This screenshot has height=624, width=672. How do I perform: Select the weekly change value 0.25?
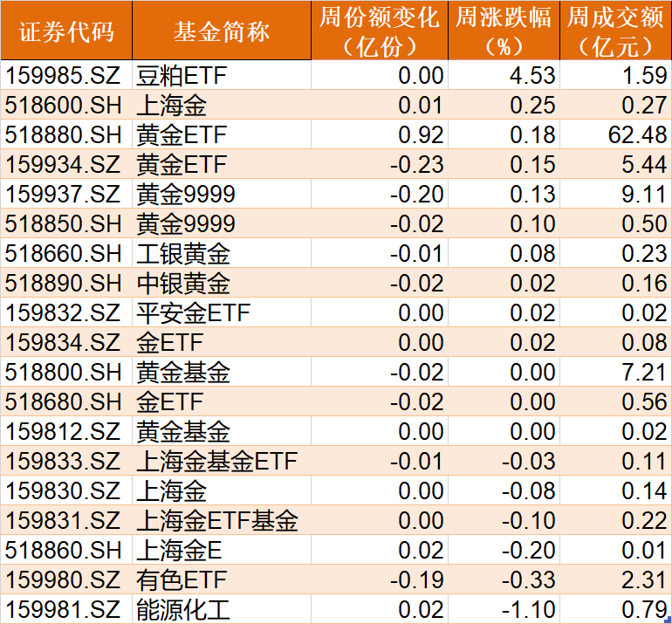[532, 105]
